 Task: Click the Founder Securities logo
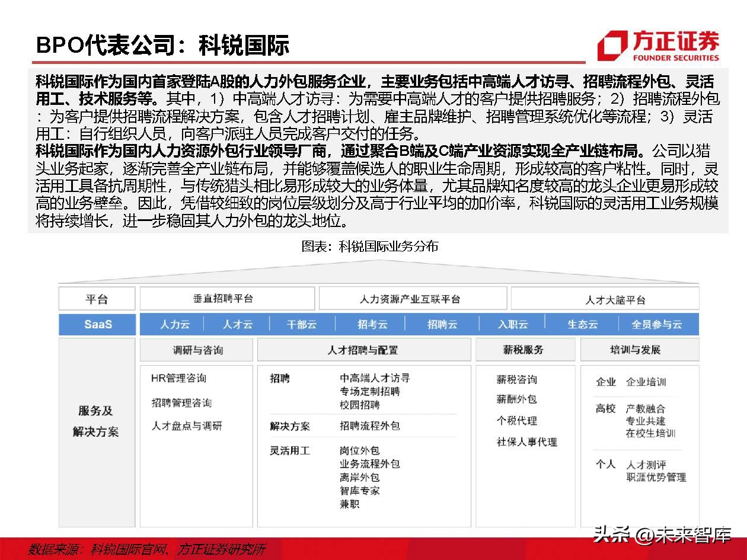[658, 45]
